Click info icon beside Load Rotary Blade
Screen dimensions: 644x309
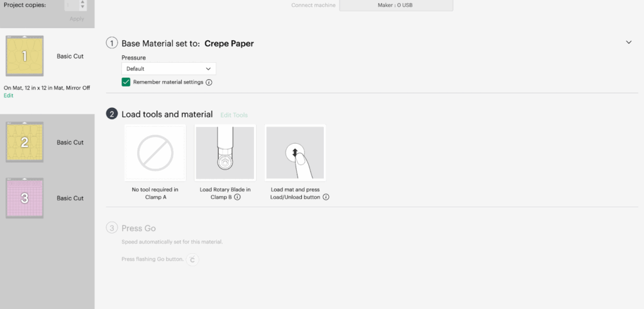(238, 197)
